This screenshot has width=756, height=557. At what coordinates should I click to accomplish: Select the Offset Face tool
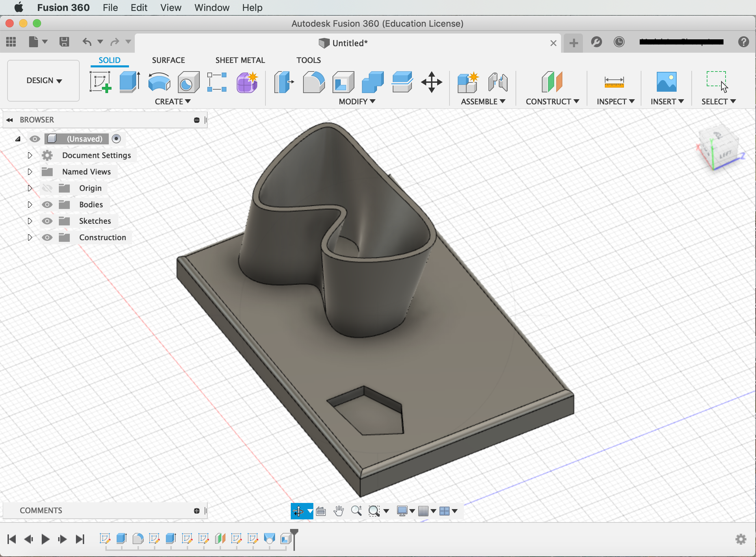point(402,82)
